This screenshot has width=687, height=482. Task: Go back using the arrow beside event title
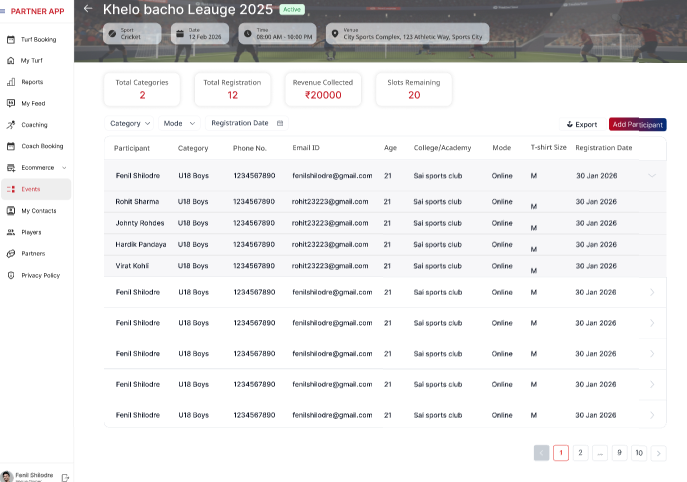(x=88, y=8)
